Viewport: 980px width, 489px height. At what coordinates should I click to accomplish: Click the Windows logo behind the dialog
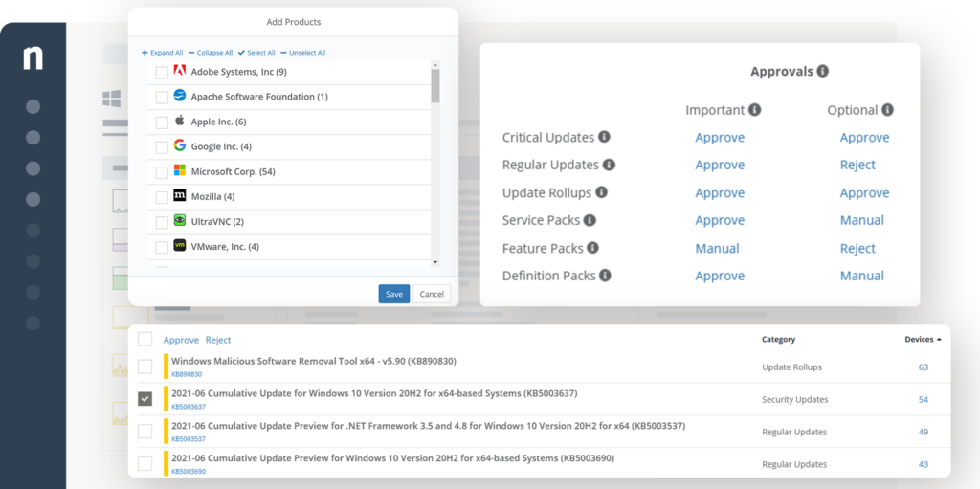(112, 99)
